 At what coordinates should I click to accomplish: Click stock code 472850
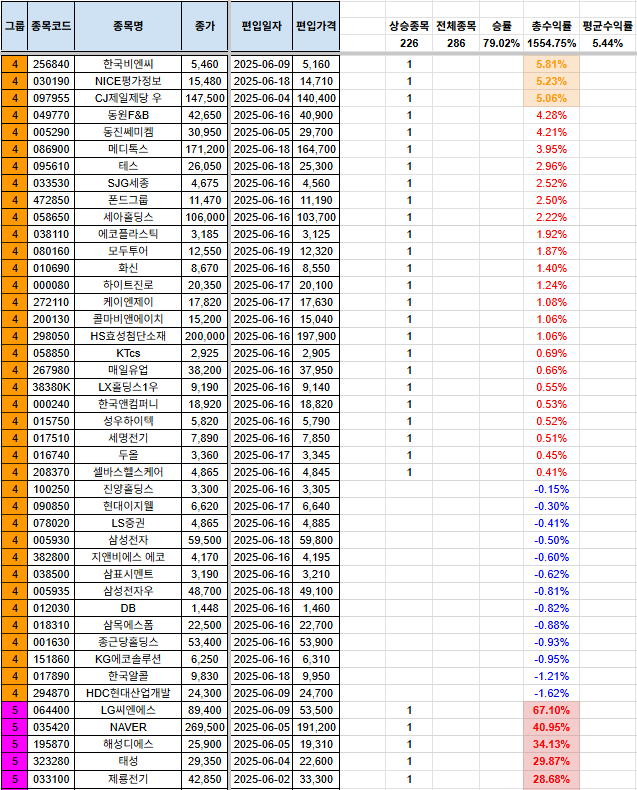51,200
